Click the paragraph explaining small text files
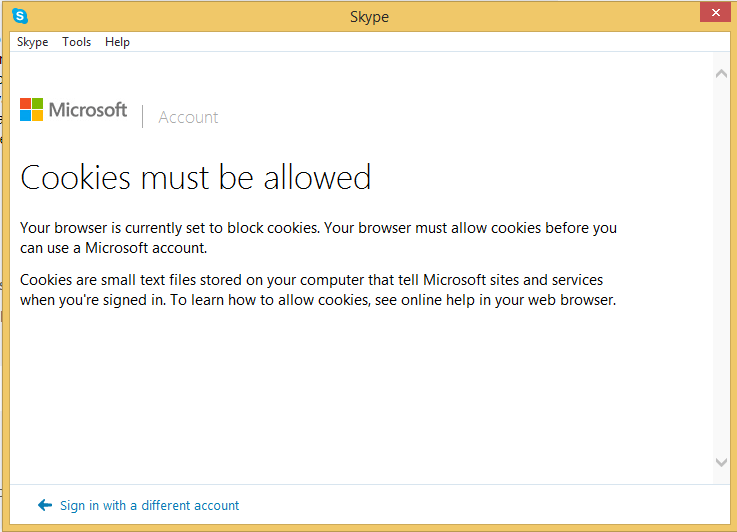 pos(317,290)
